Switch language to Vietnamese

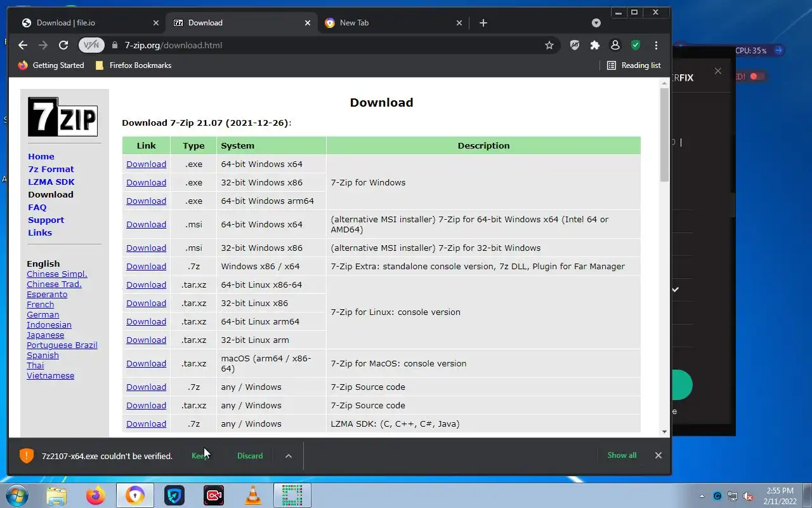(50, 375)
